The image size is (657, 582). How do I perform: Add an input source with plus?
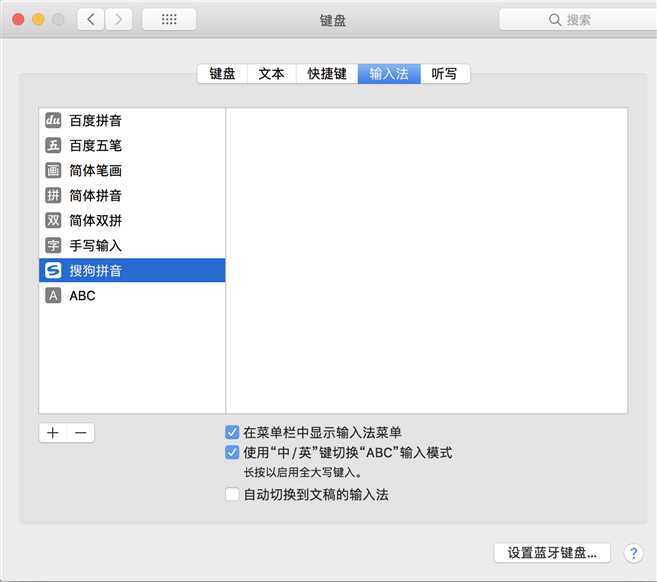coord(53,433)
